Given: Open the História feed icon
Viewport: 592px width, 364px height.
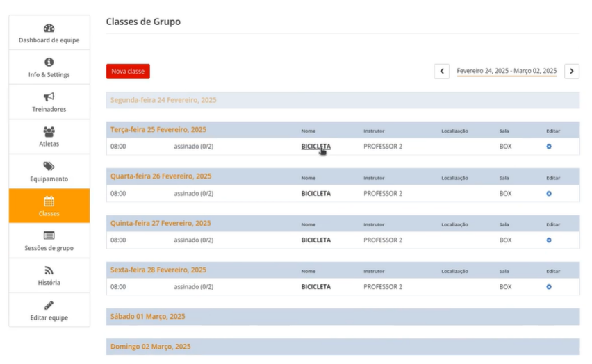Looking at the screenshot, I should click(x=49, y=271).
